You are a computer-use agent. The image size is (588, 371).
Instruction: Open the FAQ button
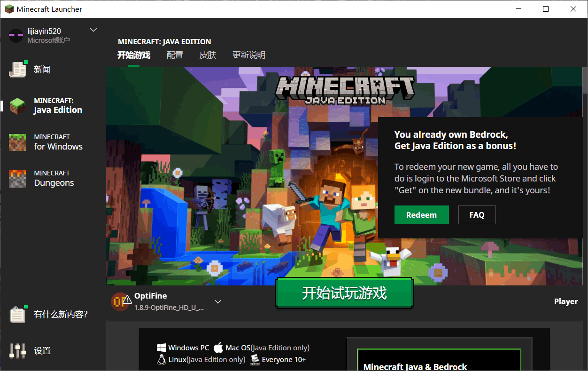[x=477, y=215]
